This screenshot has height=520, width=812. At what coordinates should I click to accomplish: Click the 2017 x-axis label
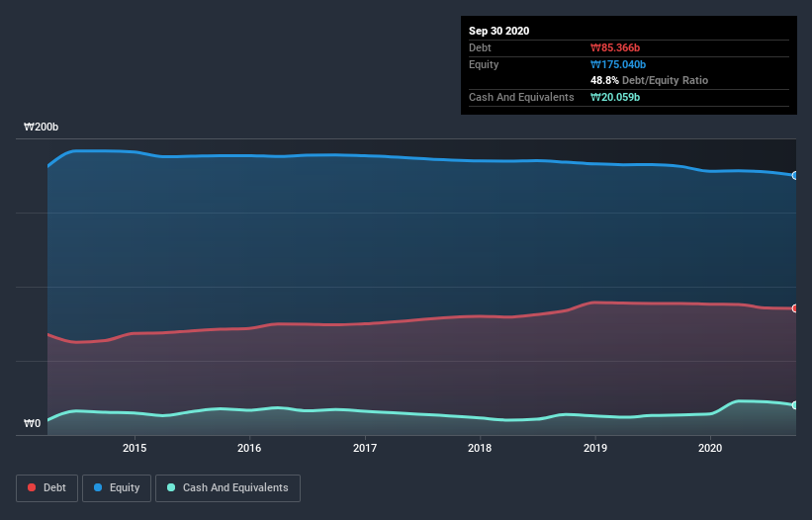(365, 448)
